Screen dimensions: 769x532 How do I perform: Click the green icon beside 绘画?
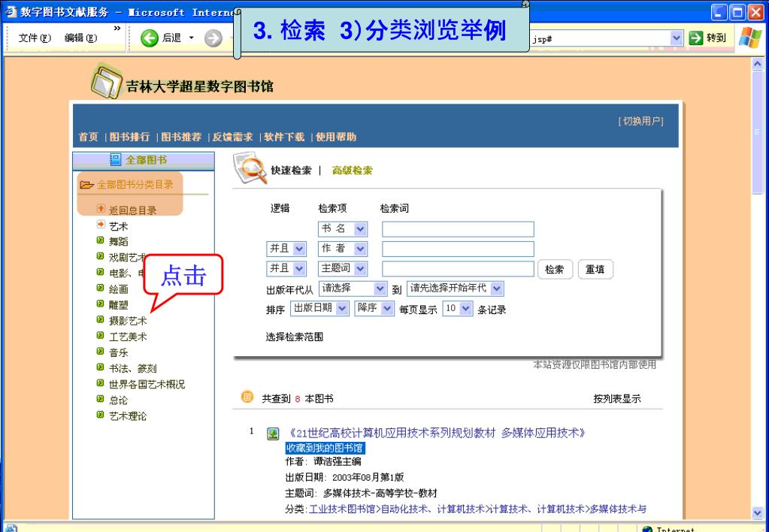(101, 288)
